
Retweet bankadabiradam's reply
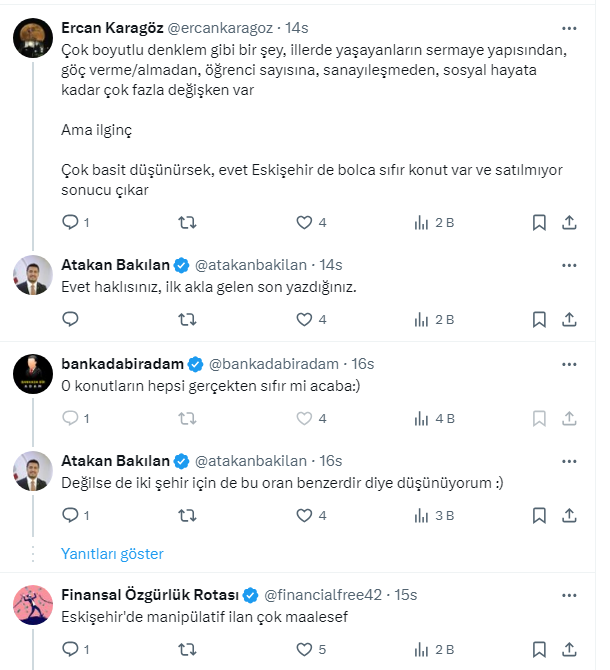(x=186, y=418)
